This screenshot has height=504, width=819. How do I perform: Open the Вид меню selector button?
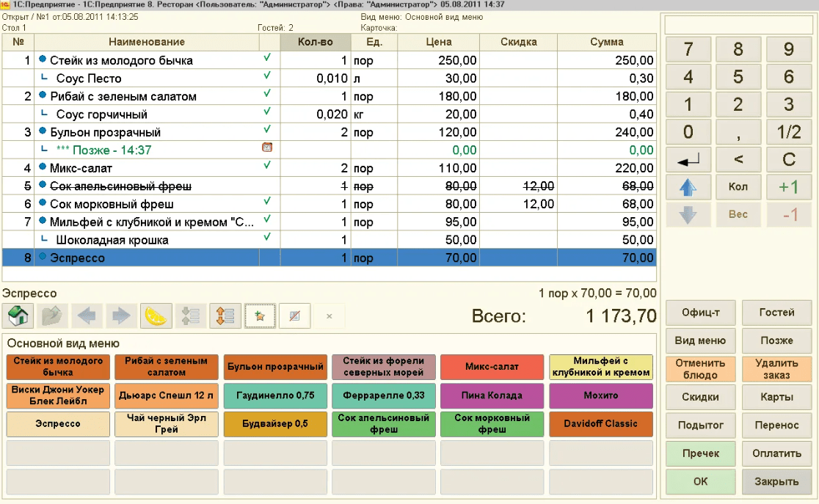(700, 340)
